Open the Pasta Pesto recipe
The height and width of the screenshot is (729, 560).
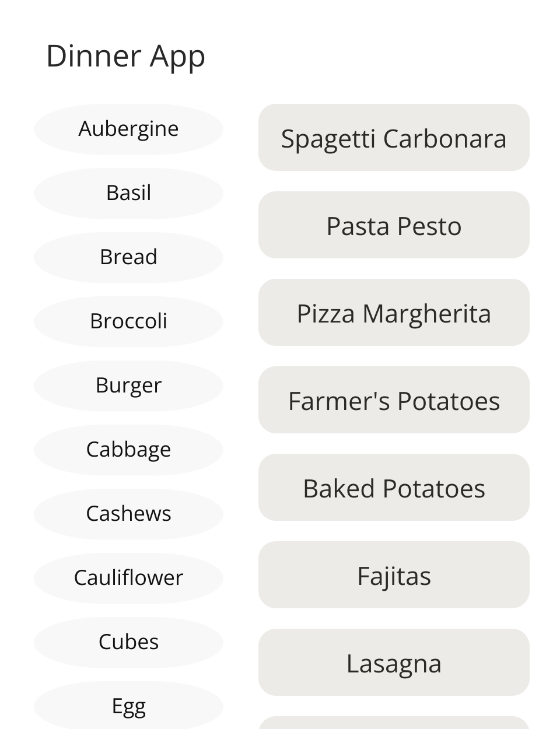(x=394, y=225)
